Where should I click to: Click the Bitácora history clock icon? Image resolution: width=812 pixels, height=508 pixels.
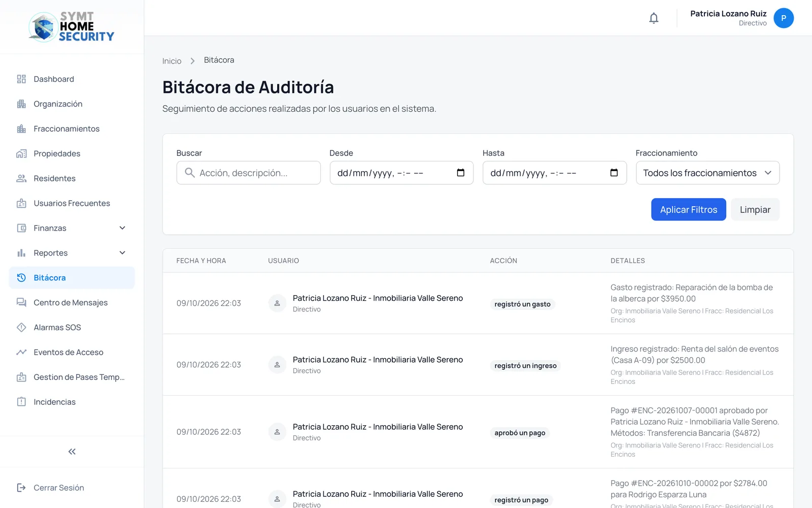(x=21, y=278)
